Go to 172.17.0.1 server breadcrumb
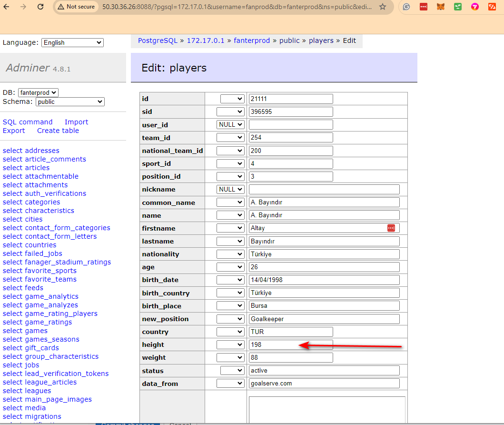 coord(206,40)
